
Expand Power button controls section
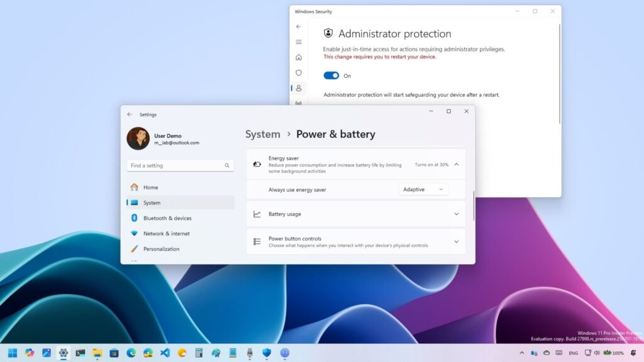[456, 242]
